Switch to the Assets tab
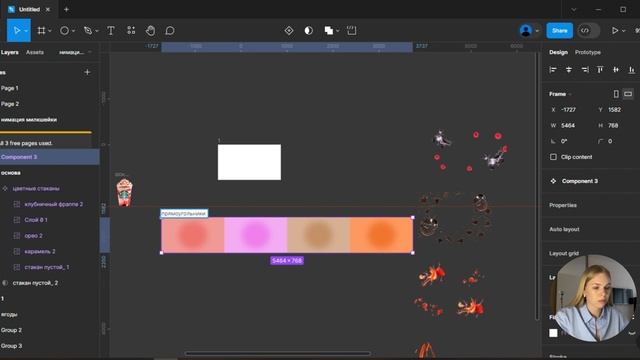This screenshot has width=640, height=360. 35,52
